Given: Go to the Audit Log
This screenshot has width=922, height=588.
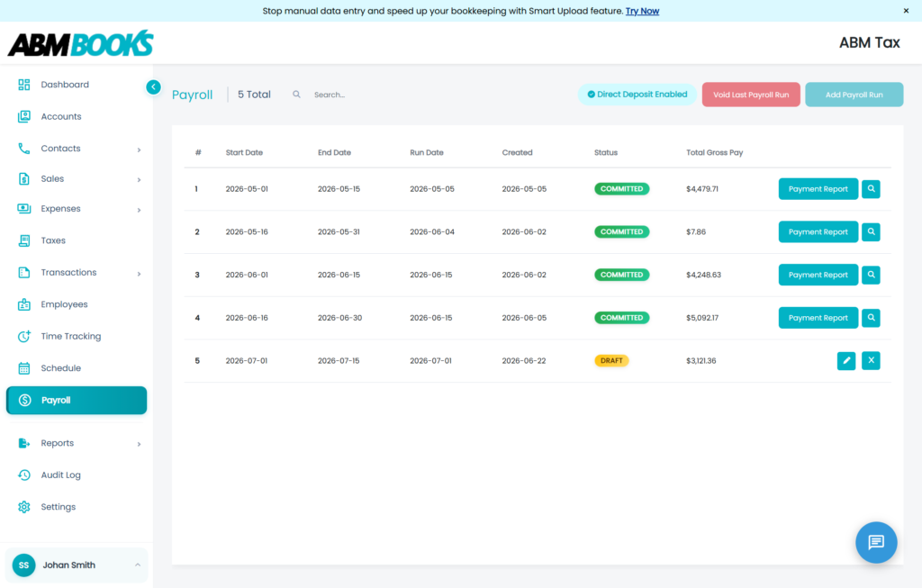Looking at the screenshot, I should point(60,475).
